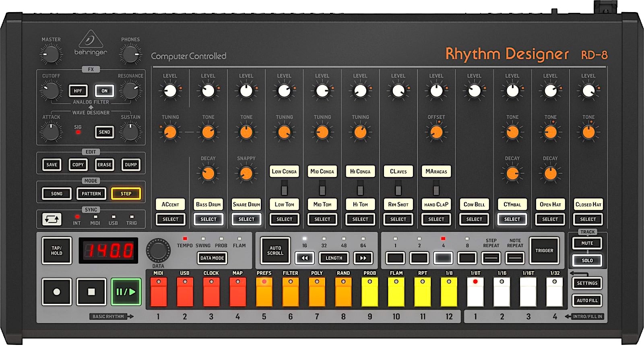The width and height of the screenshot is (644, 355).
Task: Adjust the Cymbal DECAY knob
Action: tap(512, 174)
